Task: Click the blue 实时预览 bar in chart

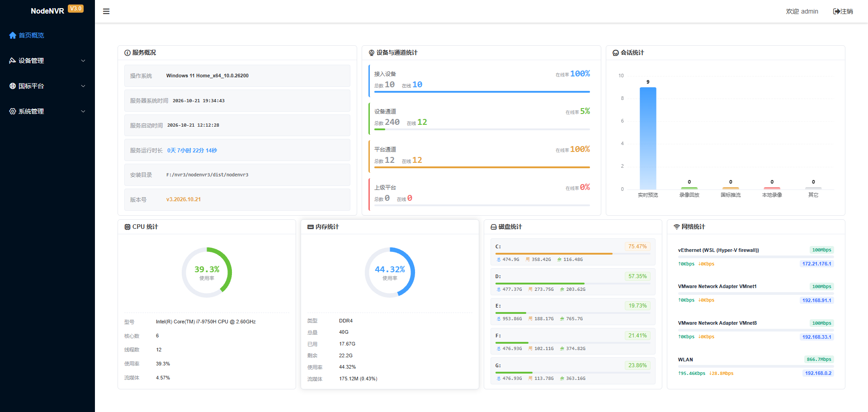Action: pyautogui.click(x=648, y=138)
